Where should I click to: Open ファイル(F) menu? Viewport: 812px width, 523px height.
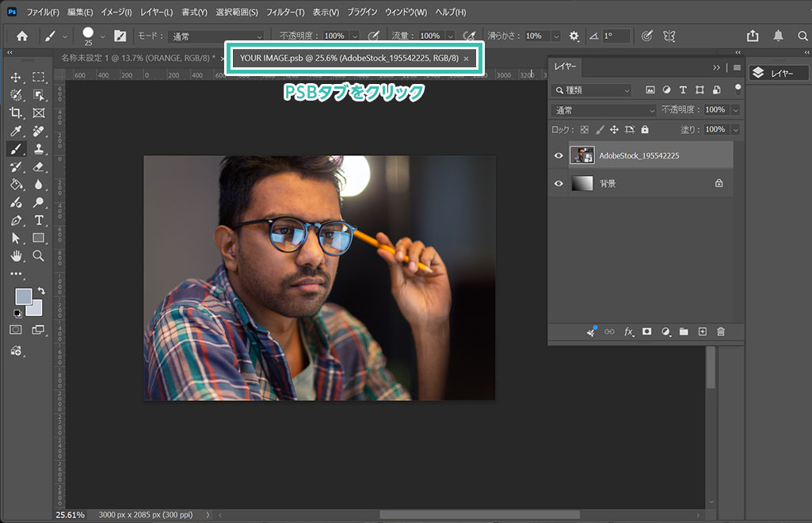[43, 12]
